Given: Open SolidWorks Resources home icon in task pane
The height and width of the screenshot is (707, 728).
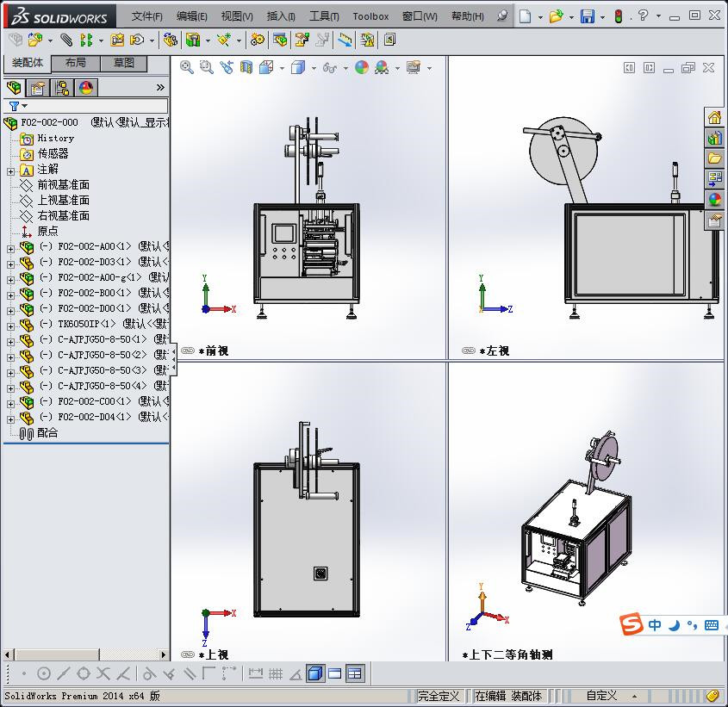Looking at the screenshot, I should 714,117.
